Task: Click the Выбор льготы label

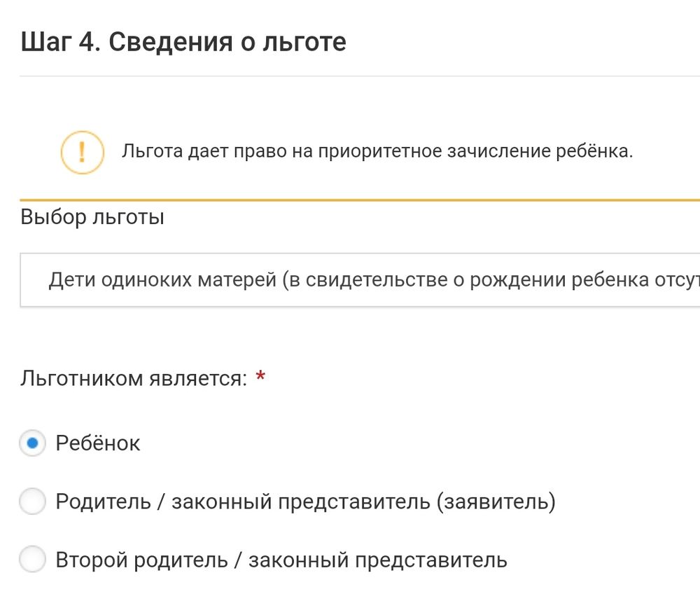Action: [92, 218]
